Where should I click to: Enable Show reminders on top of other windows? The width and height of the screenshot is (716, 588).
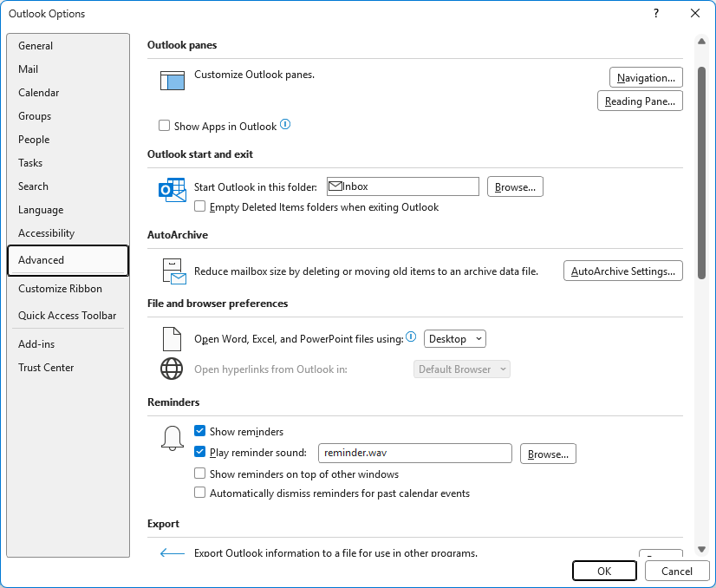(199, 474)
